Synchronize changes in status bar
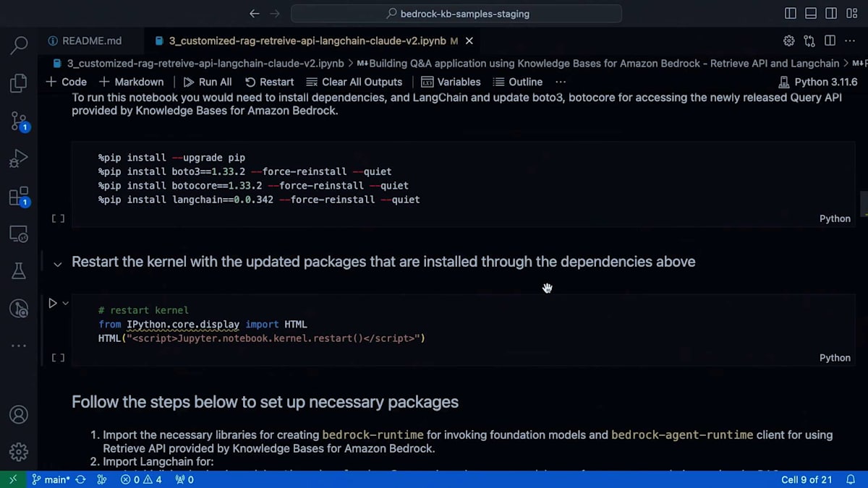This screenshot has height=488, width=868. [80, 479]
